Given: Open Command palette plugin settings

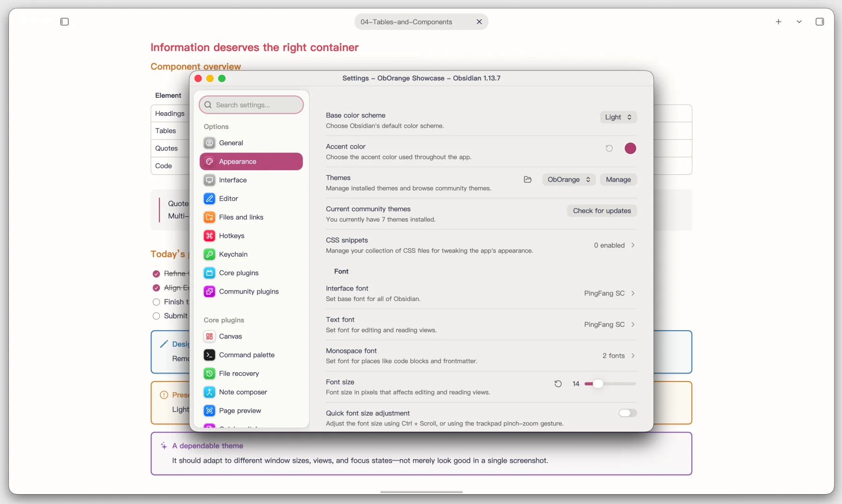Looking at the screenshot, I should [251, 355].
